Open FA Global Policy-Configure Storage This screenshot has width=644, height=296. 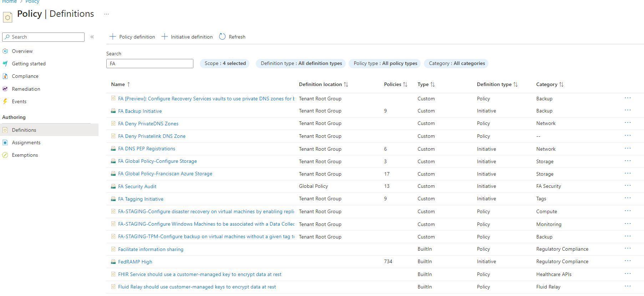(x=157, y=161)
